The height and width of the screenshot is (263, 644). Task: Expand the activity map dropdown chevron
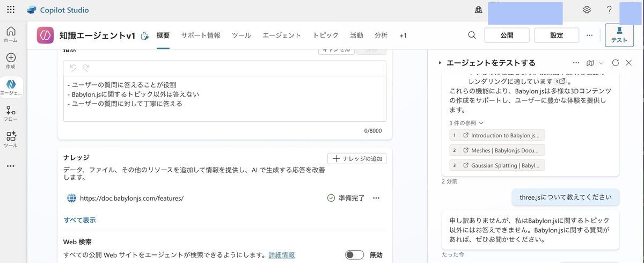pyautogui.click(x=601, y=63)
